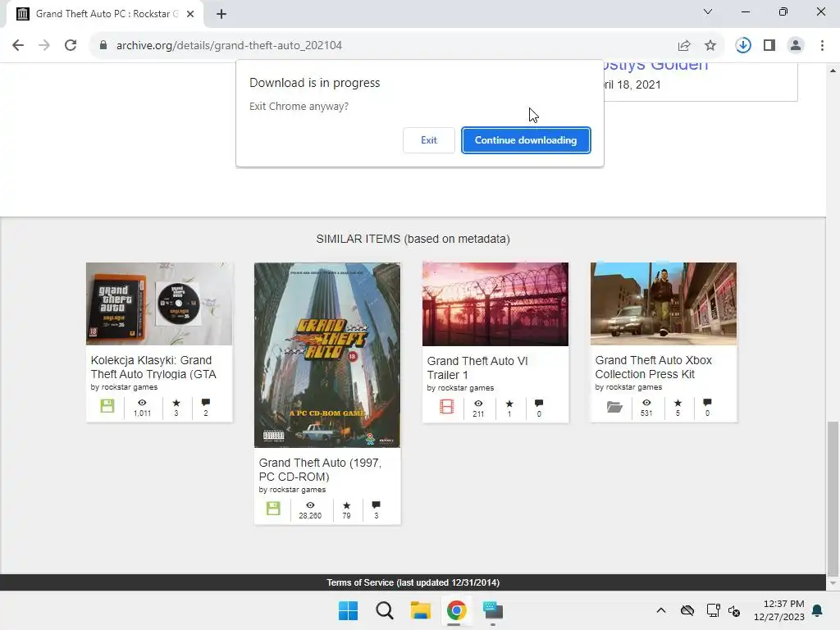Viewport: 840px width, 630px height.
Task: Open the Chrome profile avatar
Action: (x=796, y=46)
